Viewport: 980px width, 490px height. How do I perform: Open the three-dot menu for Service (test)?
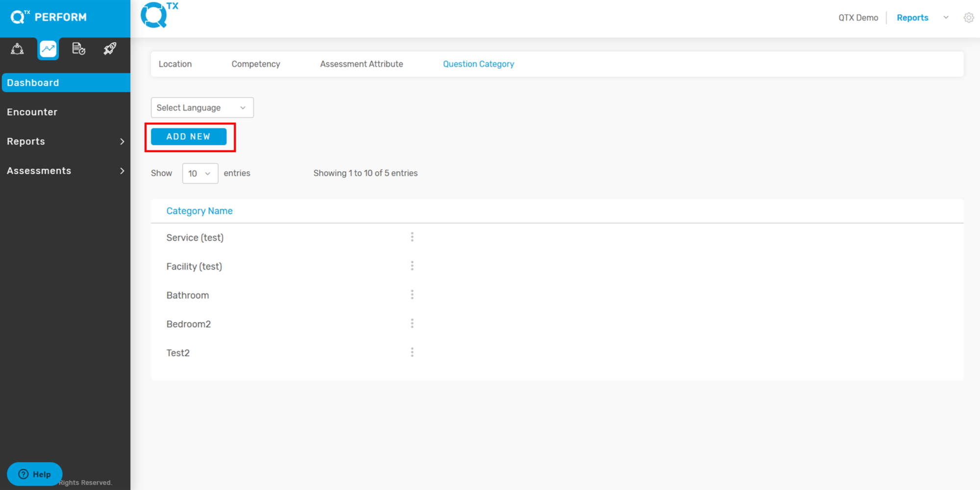point(412,237)
